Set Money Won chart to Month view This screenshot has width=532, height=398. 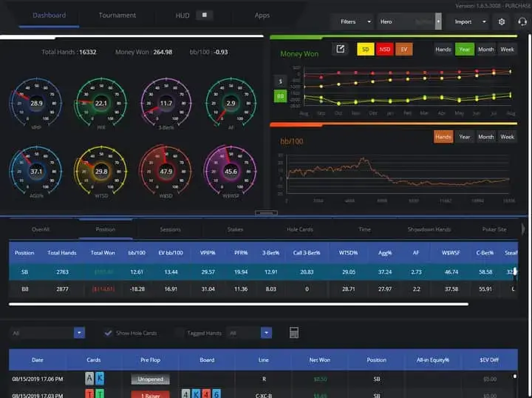486,50
